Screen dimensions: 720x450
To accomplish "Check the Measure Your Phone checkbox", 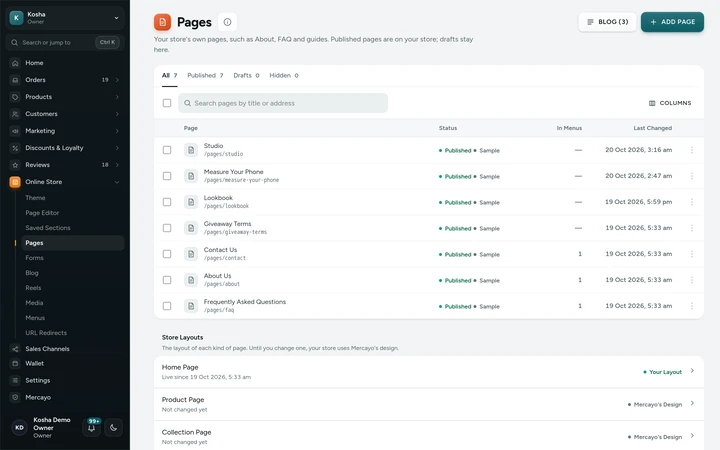I will 167,176.
